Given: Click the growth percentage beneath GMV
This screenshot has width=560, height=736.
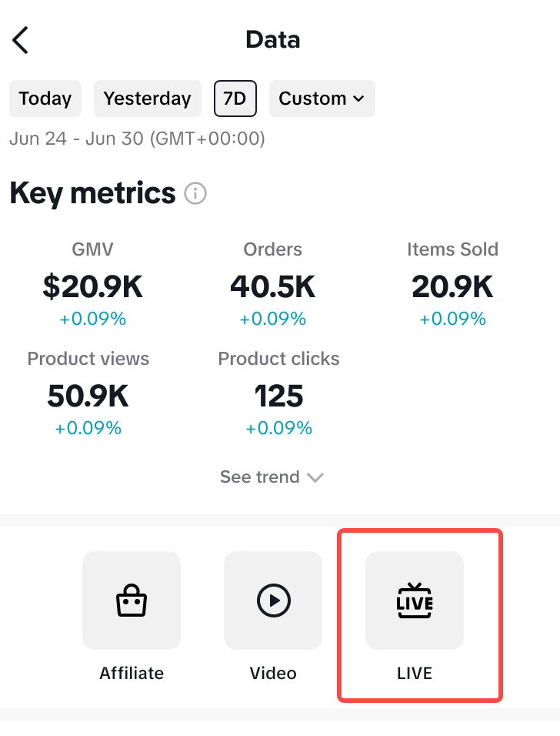Looking at the screenshot, I should (92, 319).
